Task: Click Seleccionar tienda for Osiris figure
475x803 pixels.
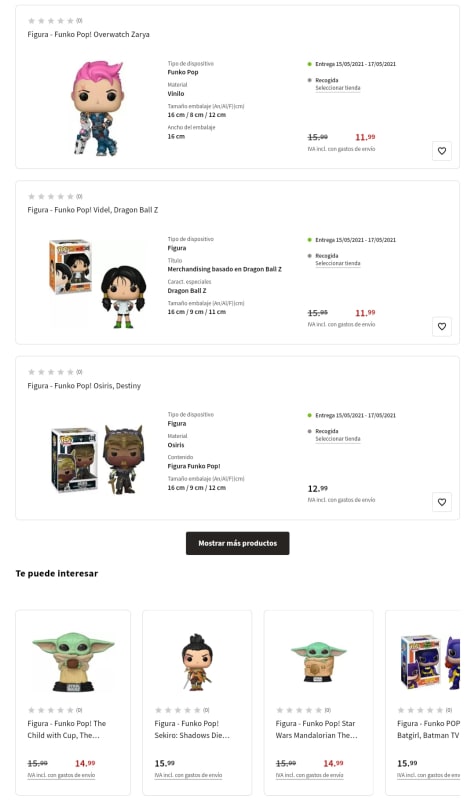Action: (338, 439)
